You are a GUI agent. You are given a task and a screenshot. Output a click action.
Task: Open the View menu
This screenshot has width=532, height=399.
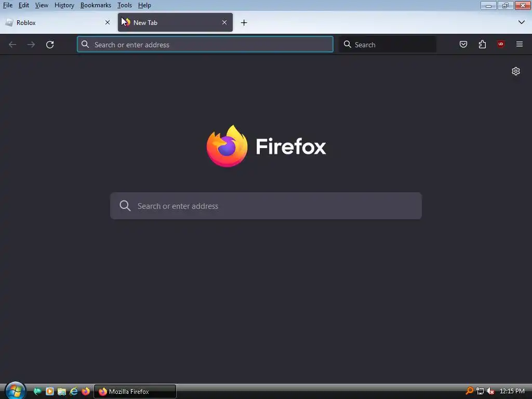[42, 5]
